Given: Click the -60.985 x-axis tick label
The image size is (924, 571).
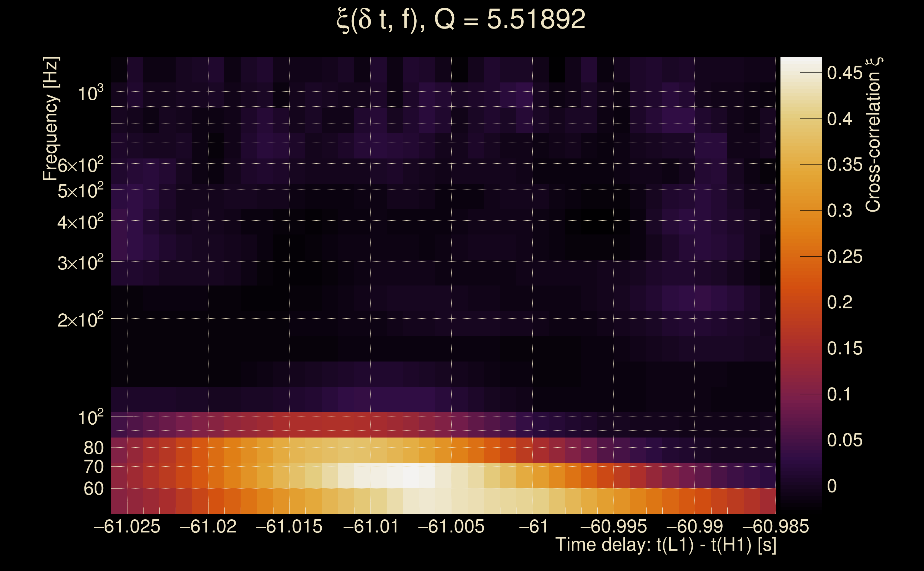Looking at the screenshot, I should [775, 526].
